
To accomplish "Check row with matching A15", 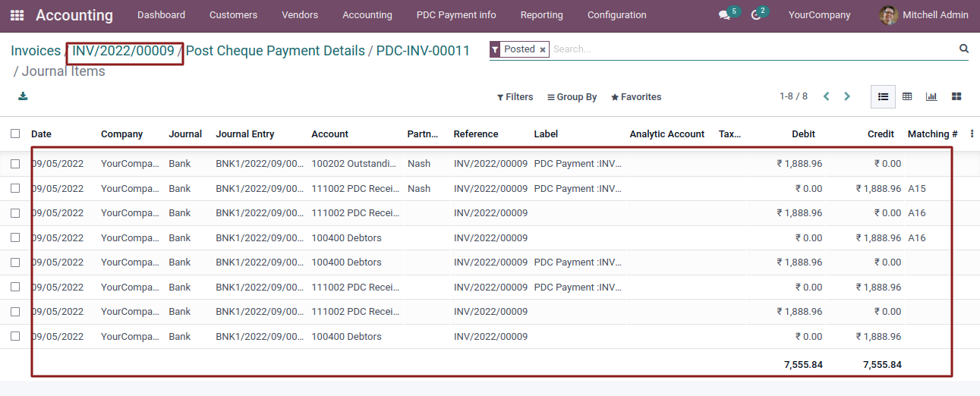I will (x=15, y=188).
